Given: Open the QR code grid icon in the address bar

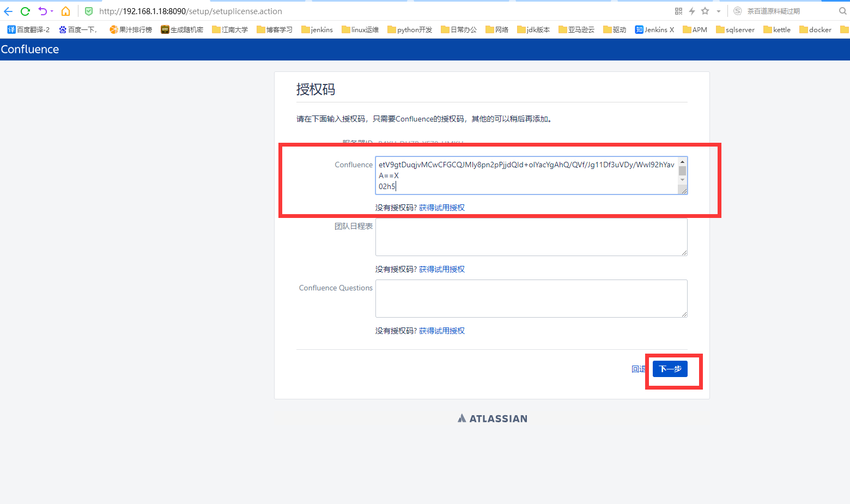Looking at the screenshot, I should 678,11.
